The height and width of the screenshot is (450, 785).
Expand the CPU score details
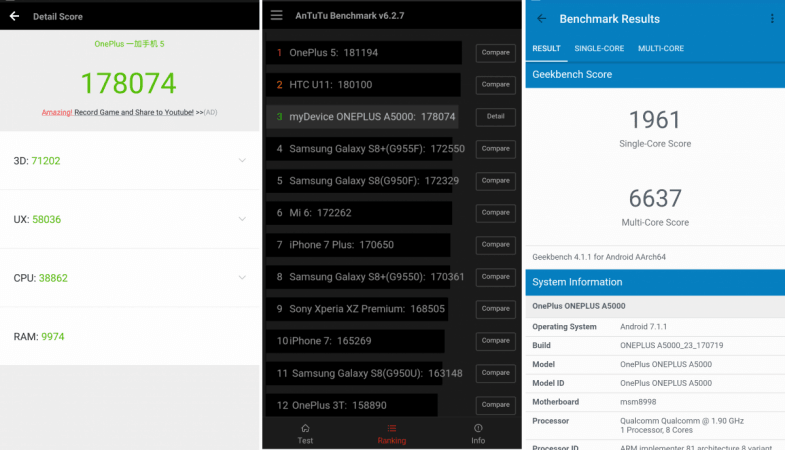tap(242, 278)
